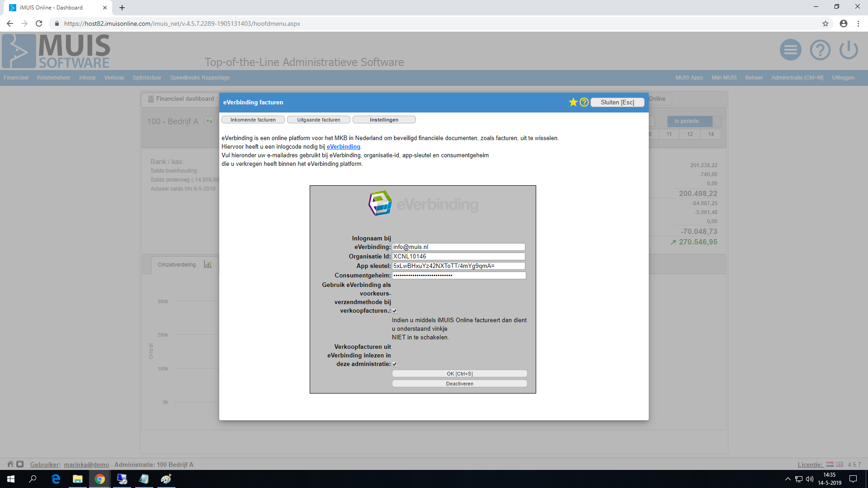This screenshot has height=488, width=868.
Task: Toggle Verkoopfacturen inlezen in administratie checkbox
Action: tap(395, 364)
